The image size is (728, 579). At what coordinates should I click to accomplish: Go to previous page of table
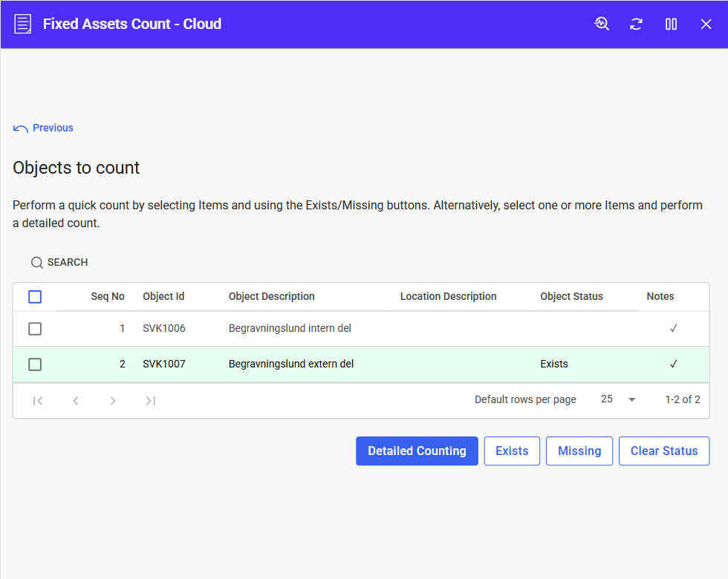coord(76,401)
